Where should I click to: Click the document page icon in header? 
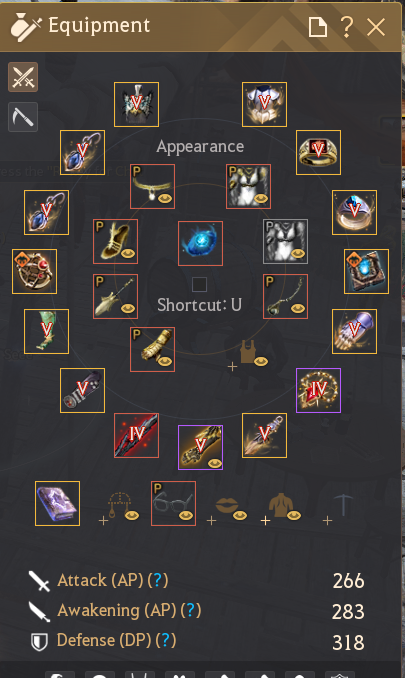click(x=318, y=27)
